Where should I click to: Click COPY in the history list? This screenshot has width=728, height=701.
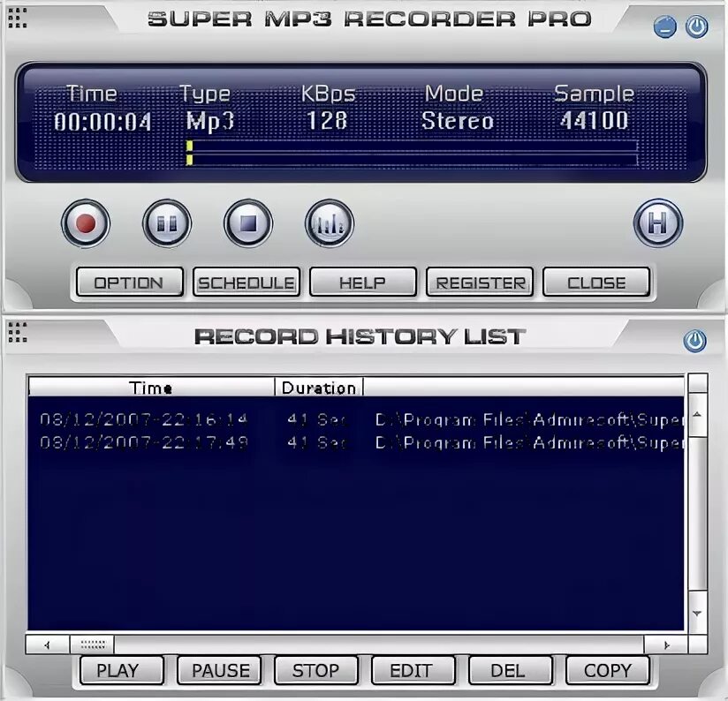[x=608, y=670]
